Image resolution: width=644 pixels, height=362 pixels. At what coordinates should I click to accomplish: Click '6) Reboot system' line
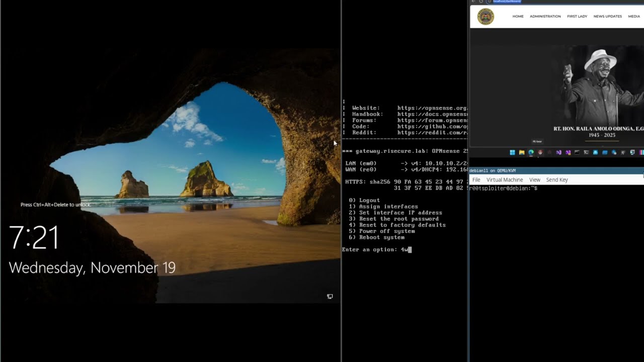pos(377,237)
